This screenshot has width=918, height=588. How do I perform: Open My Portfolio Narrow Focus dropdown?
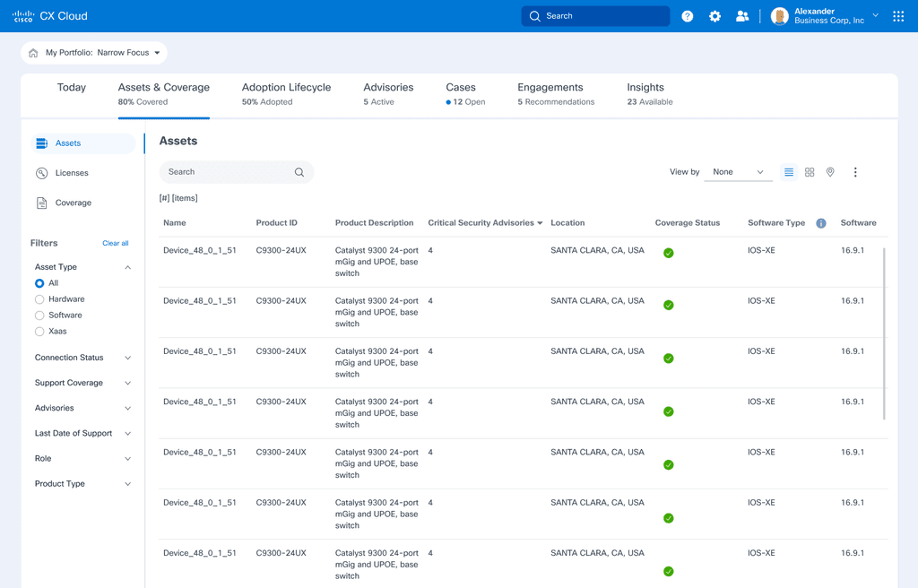pos(93,53)
